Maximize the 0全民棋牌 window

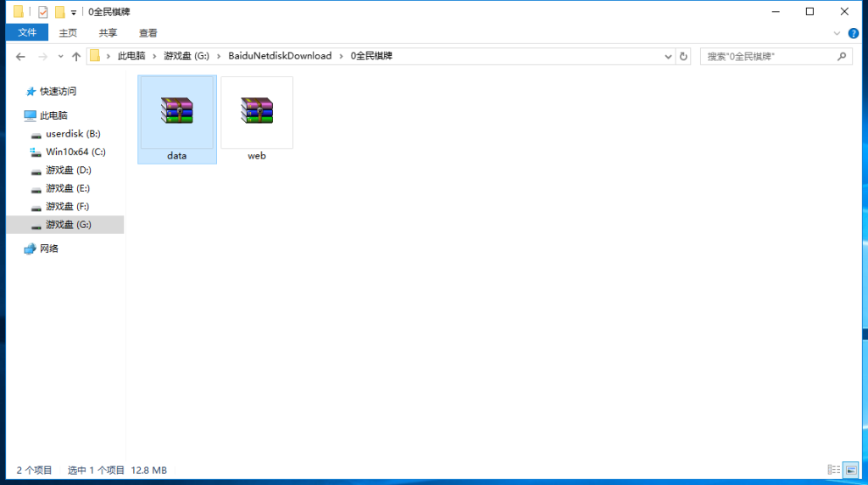810,12
